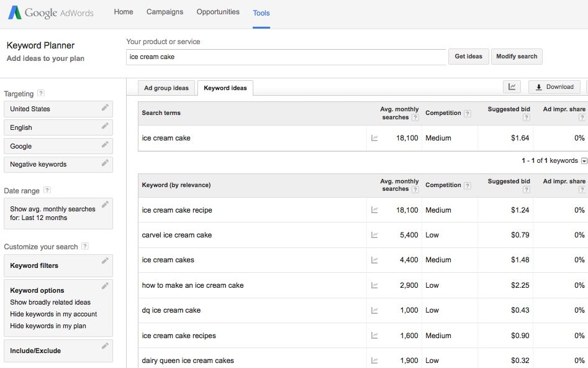Click the $1.64 suggested bid value
Viewport: 588px width, 368px height.
pos(520,138)
